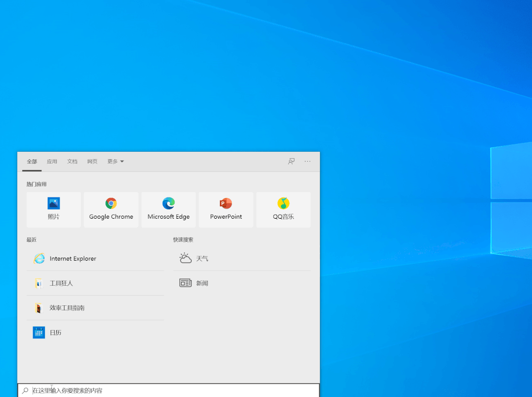Image resolution: width=532 pixels, height=397 pixels.
Task: Open QQ音乐 icon
Action: coord(283,209)
